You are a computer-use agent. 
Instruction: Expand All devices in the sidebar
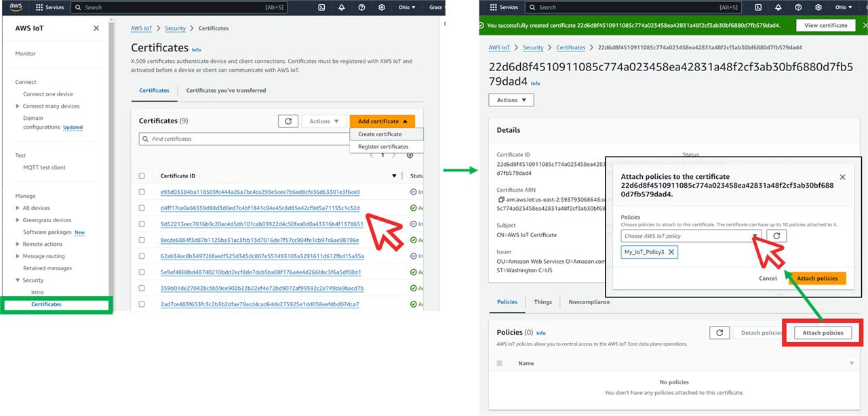18,208
